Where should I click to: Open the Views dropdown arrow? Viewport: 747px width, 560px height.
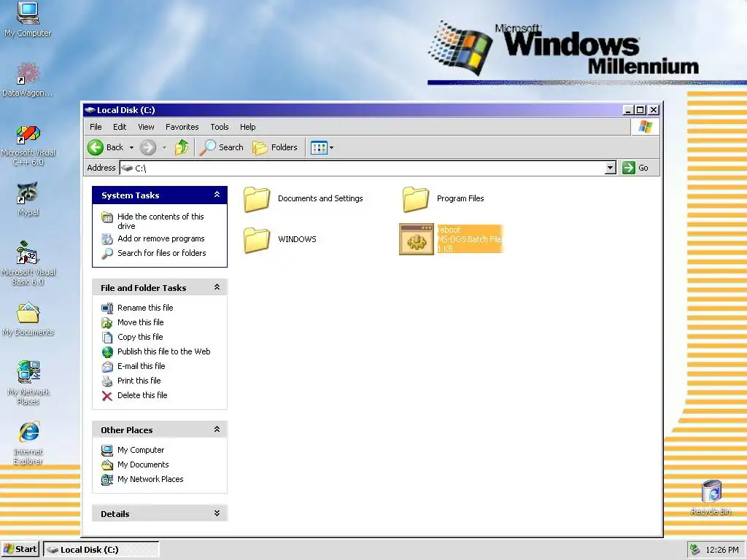pyautogui.click(x=332, y=147)
